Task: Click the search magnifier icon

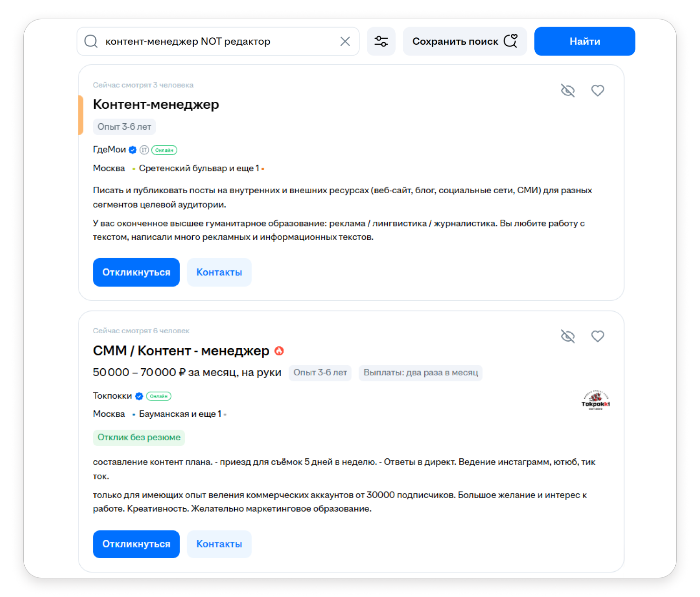Action: (x=91, y=42)
